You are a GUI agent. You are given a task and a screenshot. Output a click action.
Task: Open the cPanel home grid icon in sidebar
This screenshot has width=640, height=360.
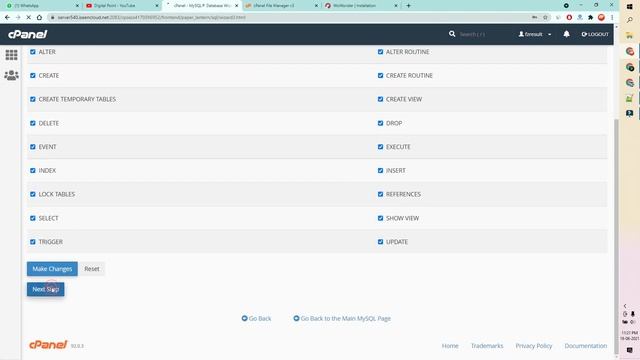(x=11, y=55)
